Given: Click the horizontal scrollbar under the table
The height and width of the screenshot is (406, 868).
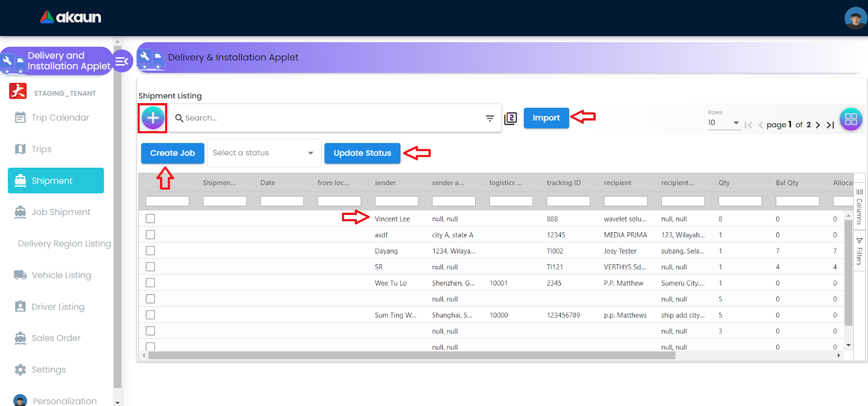Looking at the screenshot, I should 411,356.
